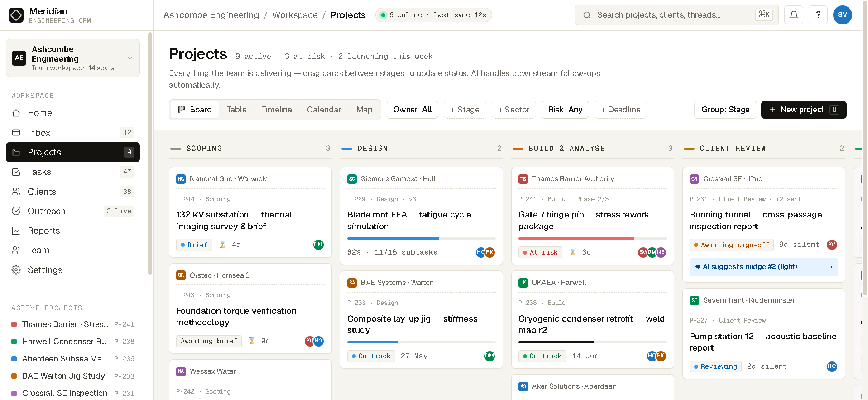Screen dimensions: 868x400
Task: Switch to the Table view
Action: click(x=237, y=110)
